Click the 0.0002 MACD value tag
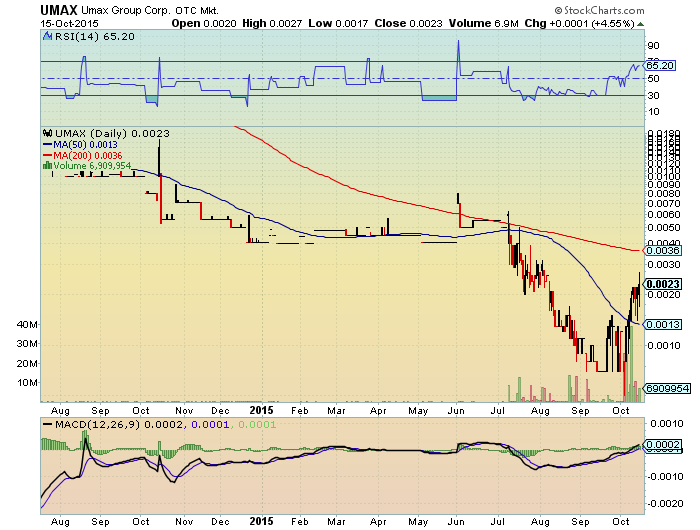Image resolution: width=700 pixels, height=530 pixels. click(x=662, y=445)
